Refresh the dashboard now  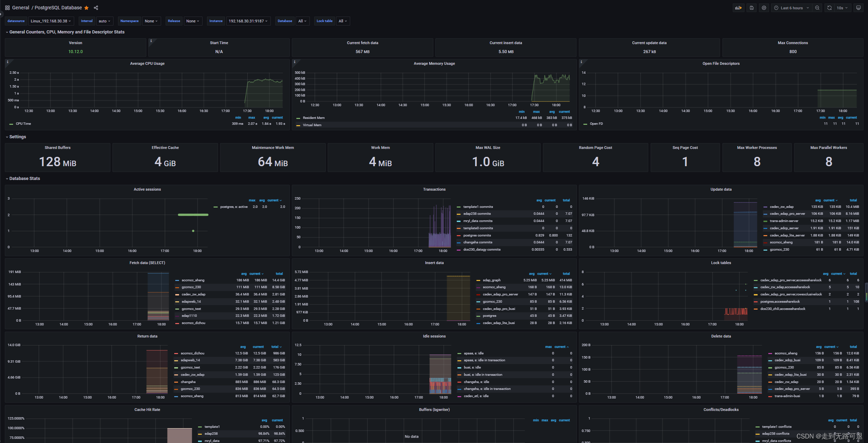pos(829,8)
